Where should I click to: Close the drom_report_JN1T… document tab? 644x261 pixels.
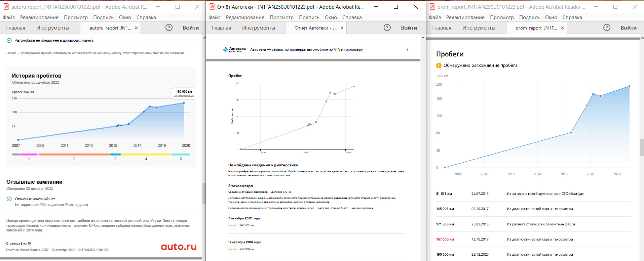562,28
